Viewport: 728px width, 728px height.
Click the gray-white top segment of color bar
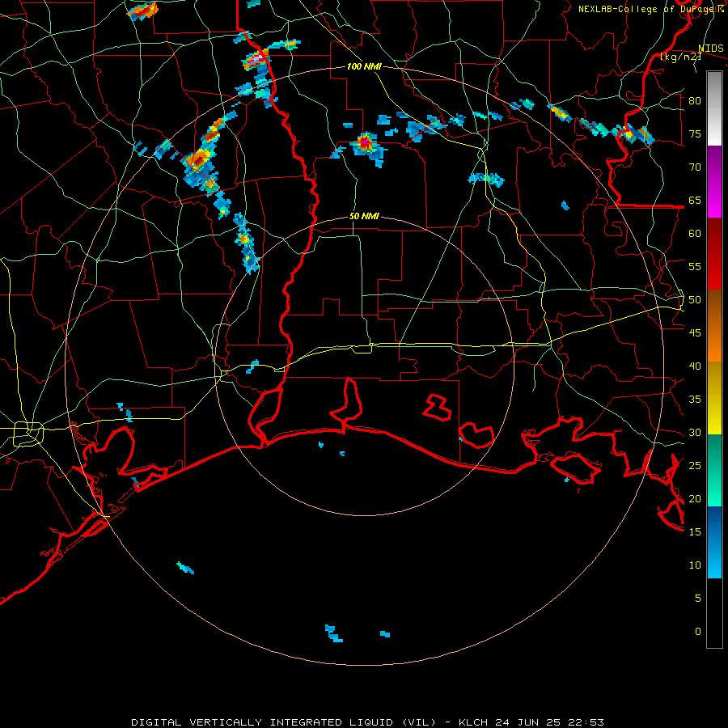pyautogui.click(x=714, y=108)
